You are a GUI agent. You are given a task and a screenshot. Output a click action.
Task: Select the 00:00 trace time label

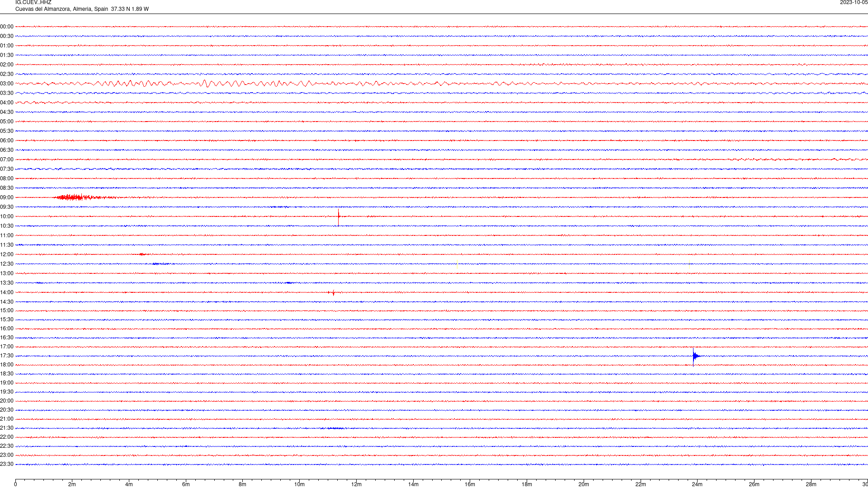[7, 27]
